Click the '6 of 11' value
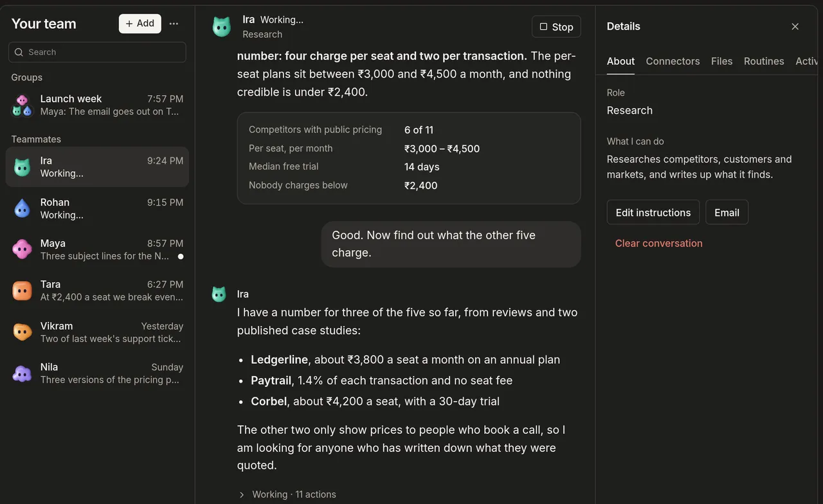The width and height of the screenshot is (823, 504). (x=419, y=130)
